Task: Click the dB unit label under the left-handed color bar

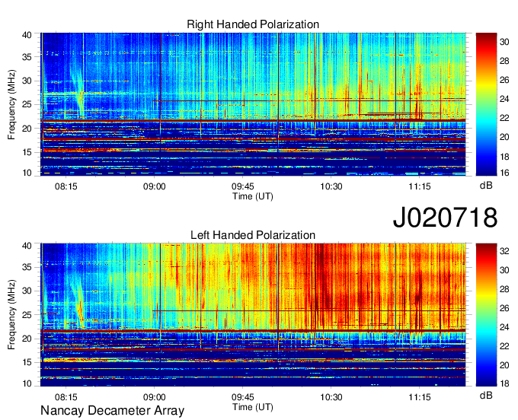Action: [486, 395]
